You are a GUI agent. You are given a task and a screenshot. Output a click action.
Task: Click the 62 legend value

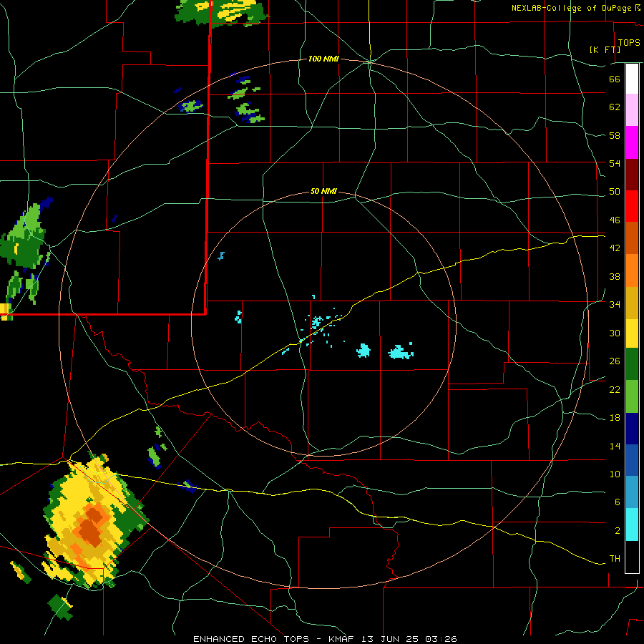pos(615,107)
